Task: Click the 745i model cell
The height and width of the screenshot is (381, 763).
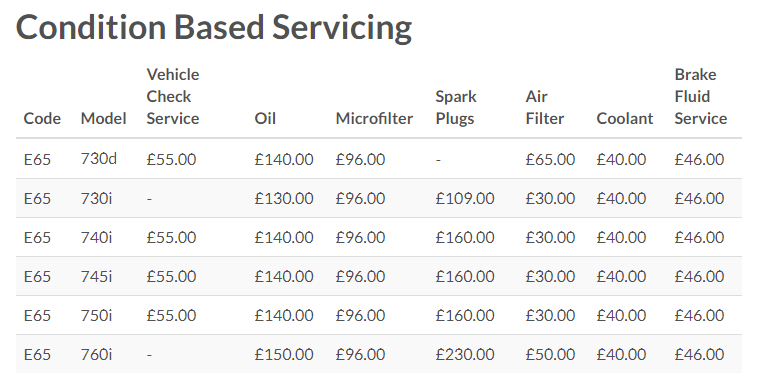Action: click(96, 276)
